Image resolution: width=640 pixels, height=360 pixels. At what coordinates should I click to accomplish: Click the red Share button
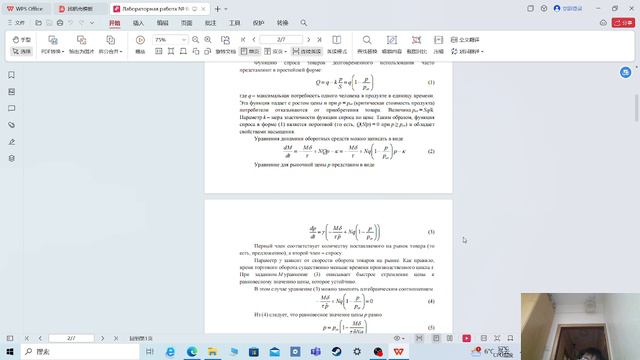[x=623, y=23]
